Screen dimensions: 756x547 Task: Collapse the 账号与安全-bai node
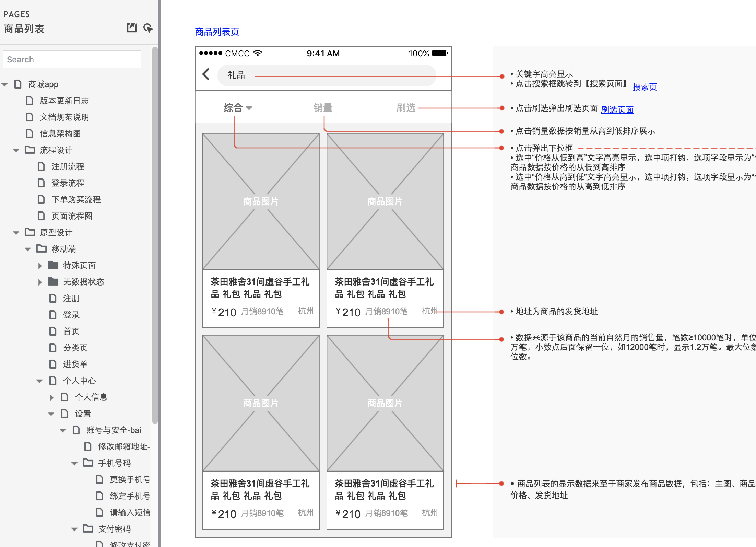click(63, 430)
